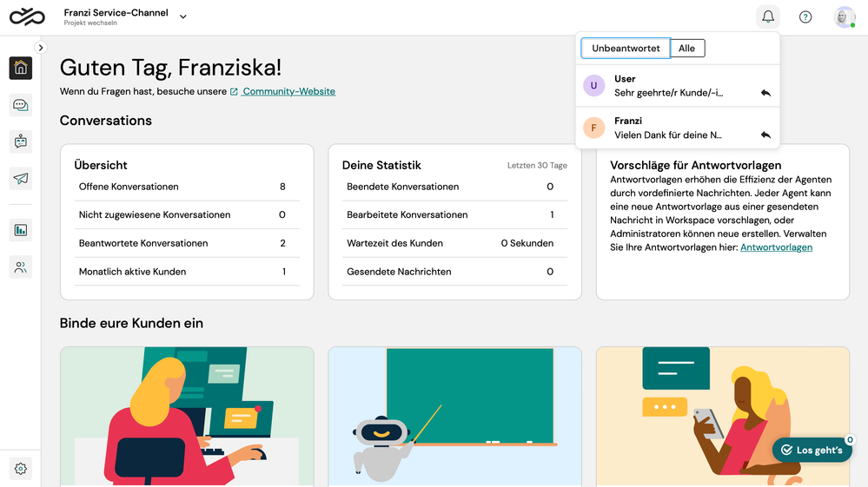Open the help question mark icon
This screenshot has height=487, width=868.
805,17
